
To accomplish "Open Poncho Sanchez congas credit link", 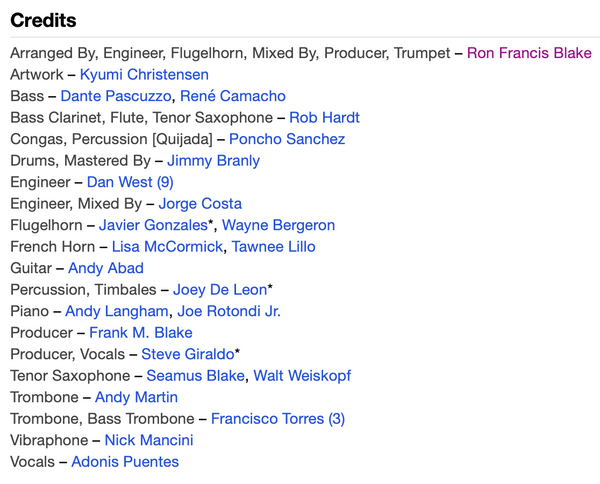I will tap(287, 139).
